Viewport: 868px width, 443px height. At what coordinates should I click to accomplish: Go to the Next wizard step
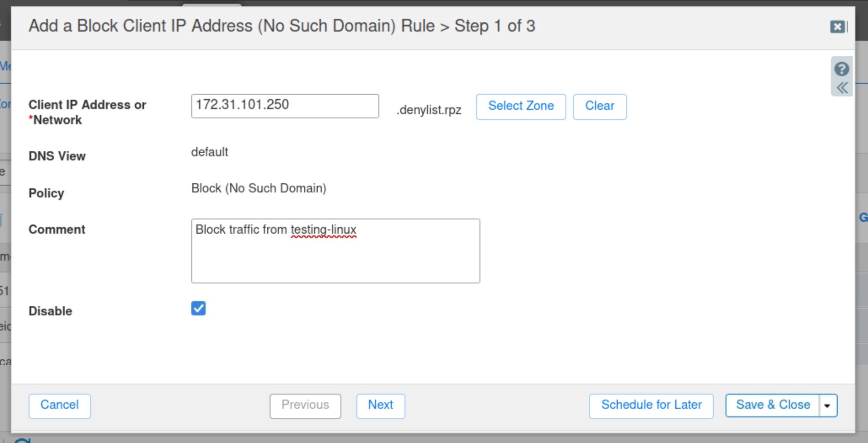(x=380, y=406)
